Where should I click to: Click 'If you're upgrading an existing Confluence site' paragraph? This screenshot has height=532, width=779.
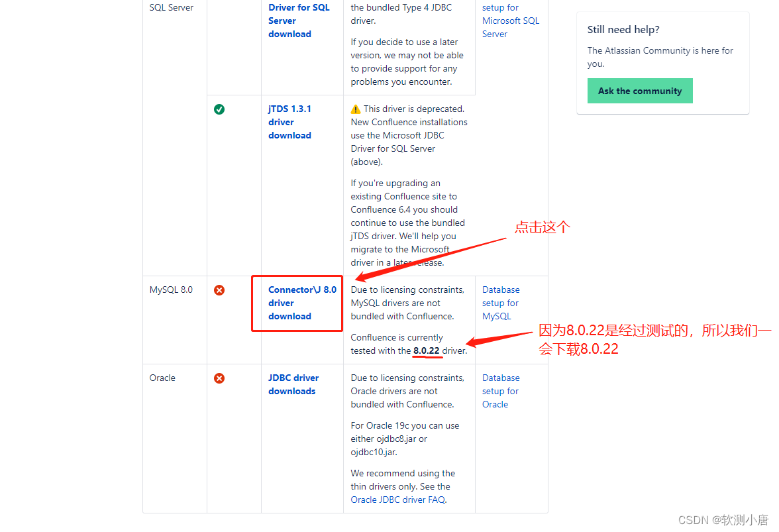[408, 223]
